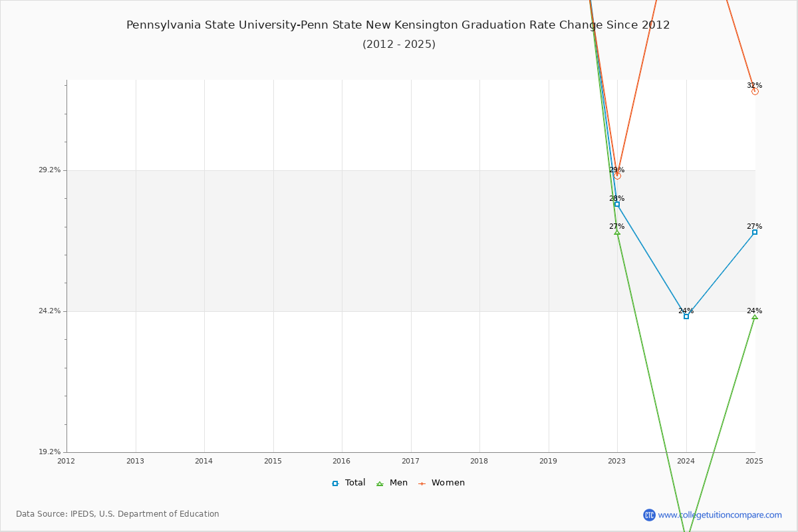Image resolution: width=798 pixels, height=532 pixels.
Task: Click the 2025 x-axis label
Action: click(754, 461)
